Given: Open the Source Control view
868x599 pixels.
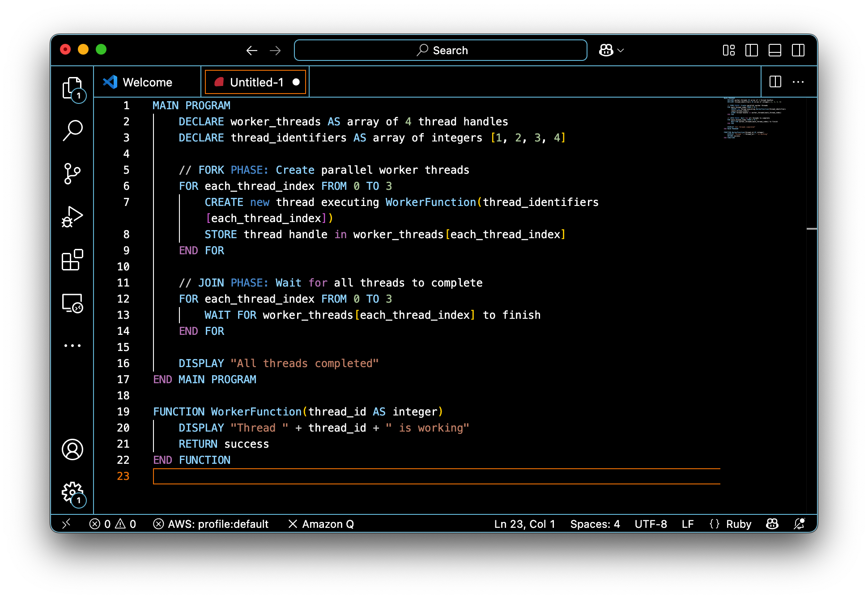Looking at the screenshot, I should pos(72,173).
